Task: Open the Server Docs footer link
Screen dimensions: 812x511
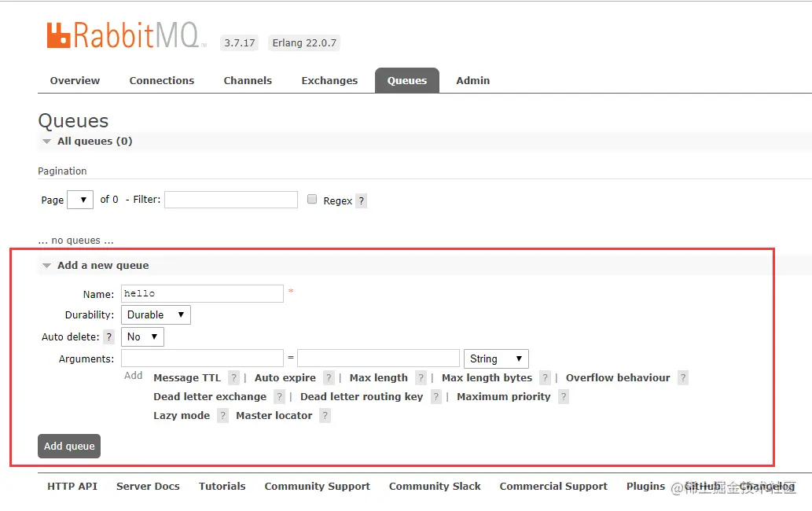Action: [x=148, y=487]
